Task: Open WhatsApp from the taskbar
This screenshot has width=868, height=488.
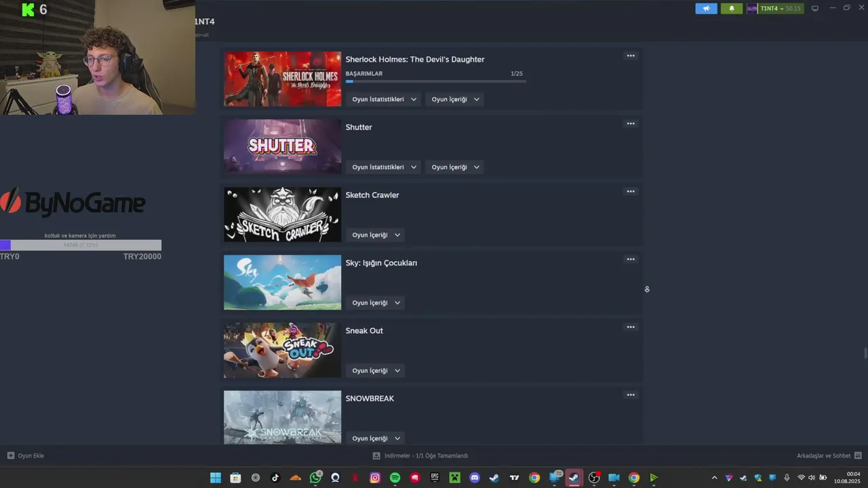Action: [315, 478]
